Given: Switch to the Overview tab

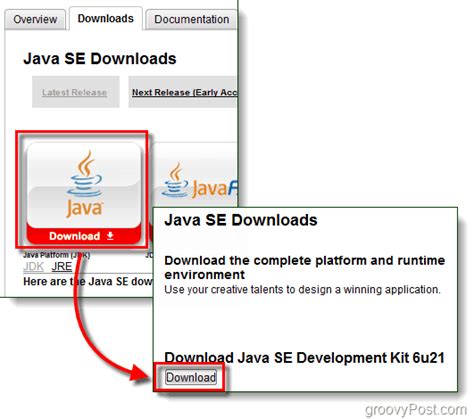Looking at the screenshot, I should point(35,19).
